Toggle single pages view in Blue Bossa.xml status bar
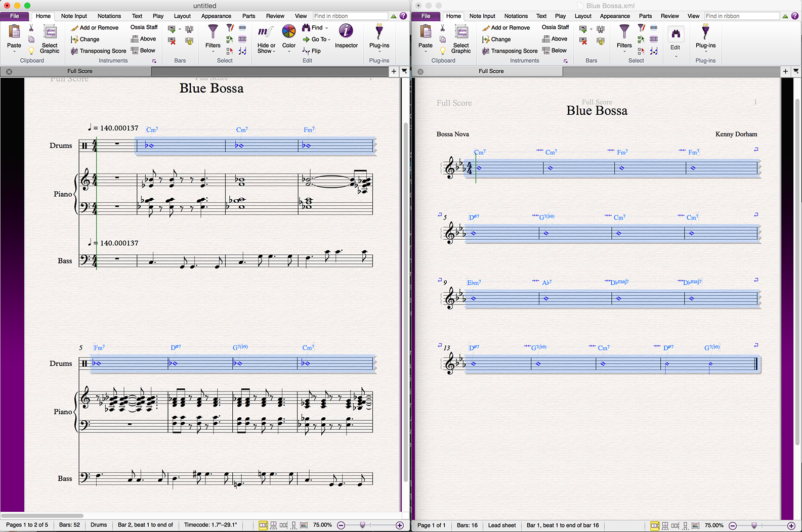Screen dimensions: 802x532 [675, 525]
